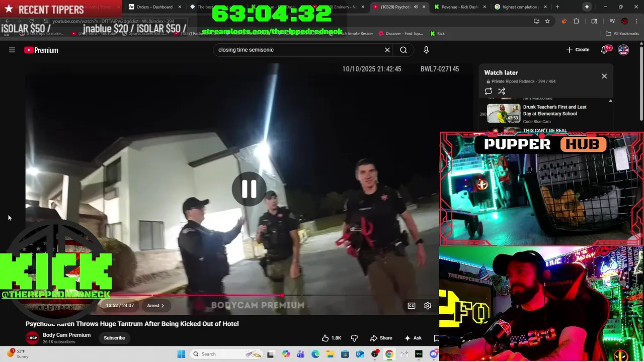Open the All Bookmarks folder
The height and width of the screenshot is (362, 644).
tap(622, 34)
